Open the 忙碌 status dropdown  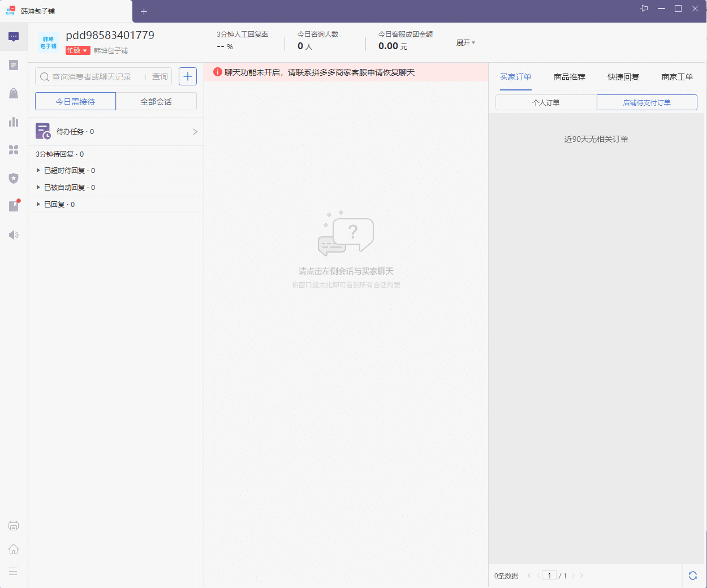77,50
